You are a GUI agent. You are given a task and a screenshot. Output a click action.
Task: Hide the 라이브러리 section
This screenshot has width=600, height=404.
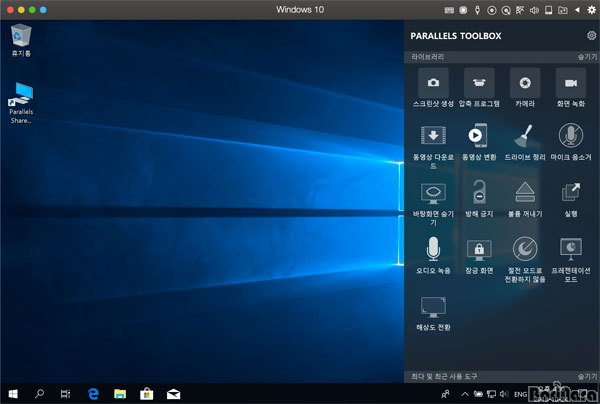pos(587,57)
